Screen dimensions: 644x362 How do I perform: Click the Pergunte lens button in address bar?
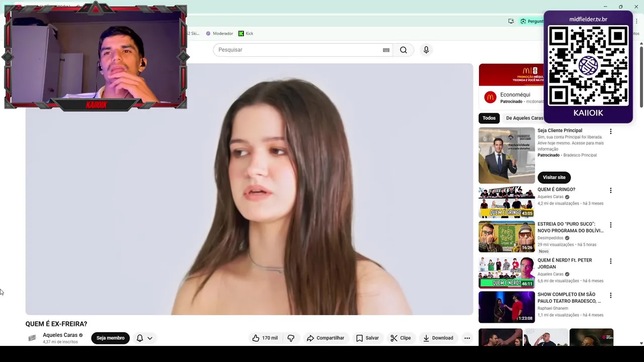click(x=531, y=21)
